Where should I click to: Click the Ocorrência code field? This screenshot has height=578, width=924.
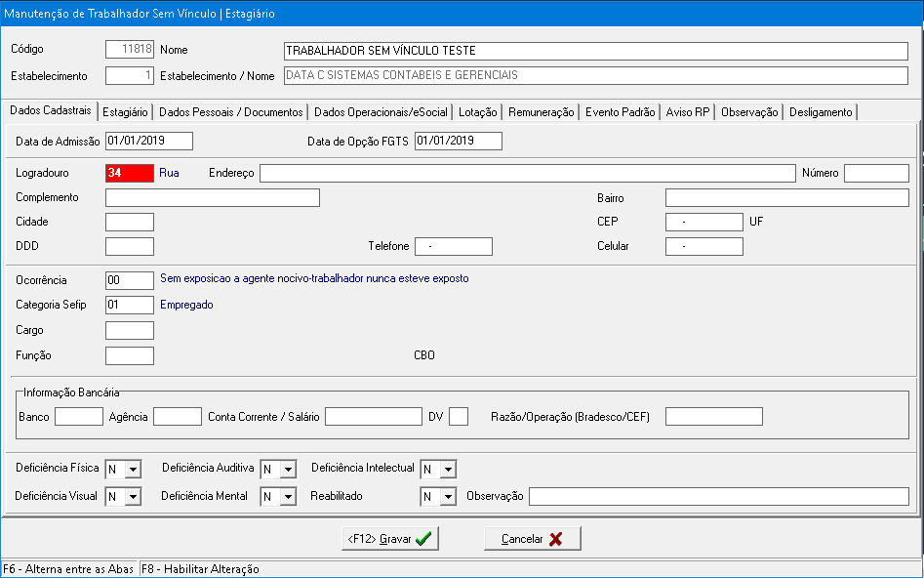point(130,280)
